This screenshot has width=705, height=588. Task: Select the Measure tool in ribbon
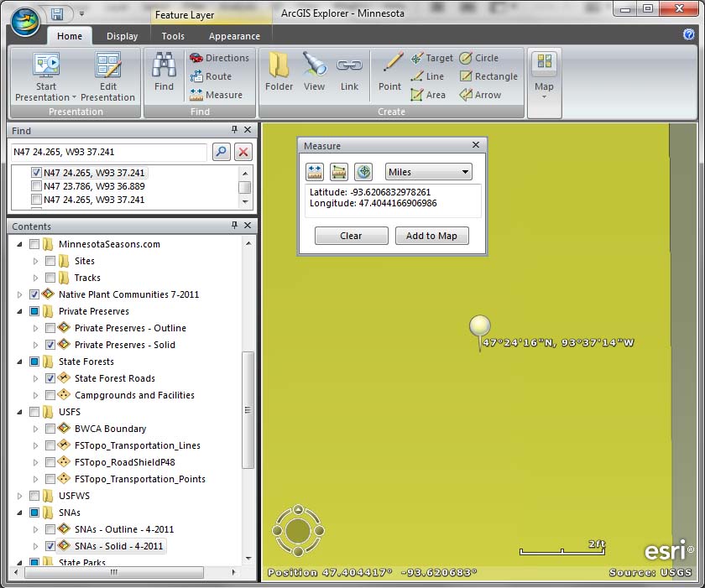(216, 95)
